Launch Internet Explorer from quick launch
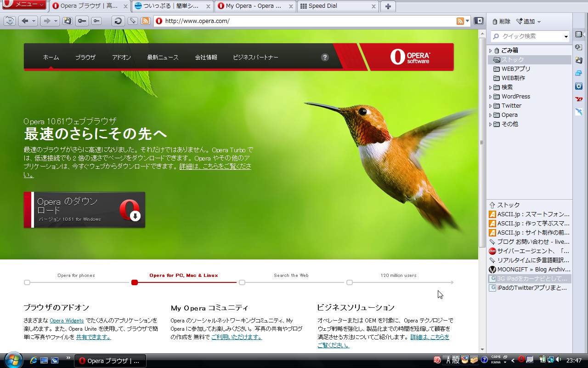Screen dimensions: 588x368 click(x=34, y=361)
